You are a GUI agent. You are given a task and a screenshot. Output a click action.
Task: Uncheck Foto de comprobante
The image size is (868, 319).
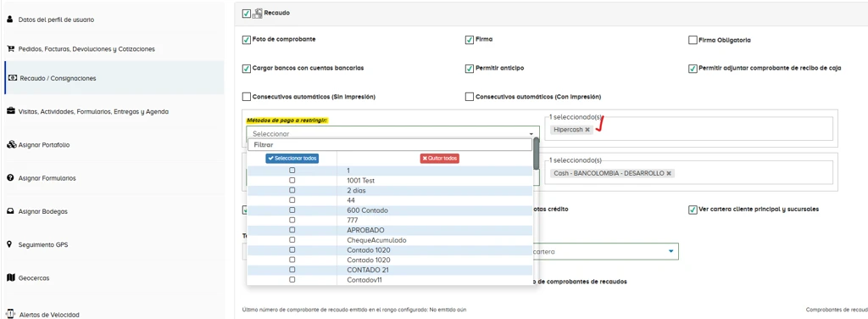(x=247, y=40)
